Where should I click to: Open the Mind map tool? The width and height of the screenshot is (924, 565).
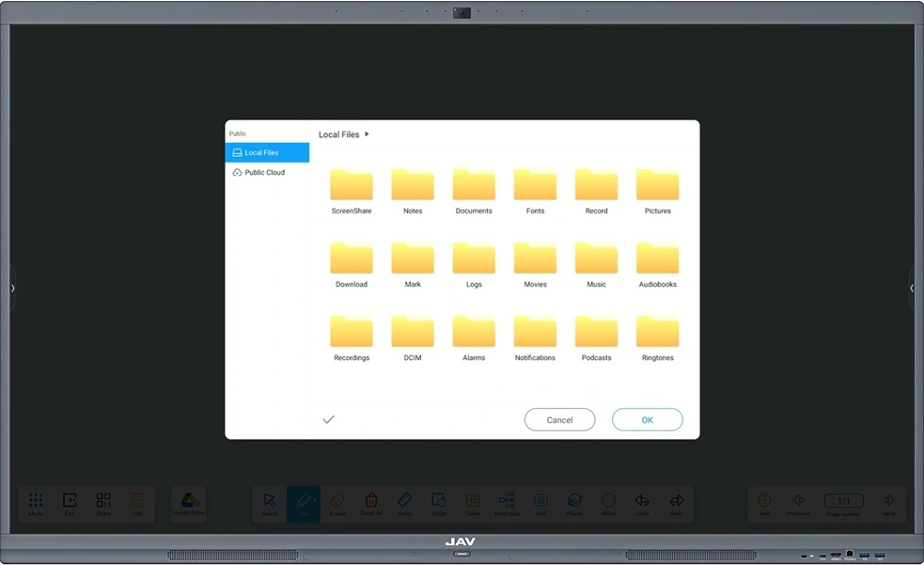tap(507, 503)
